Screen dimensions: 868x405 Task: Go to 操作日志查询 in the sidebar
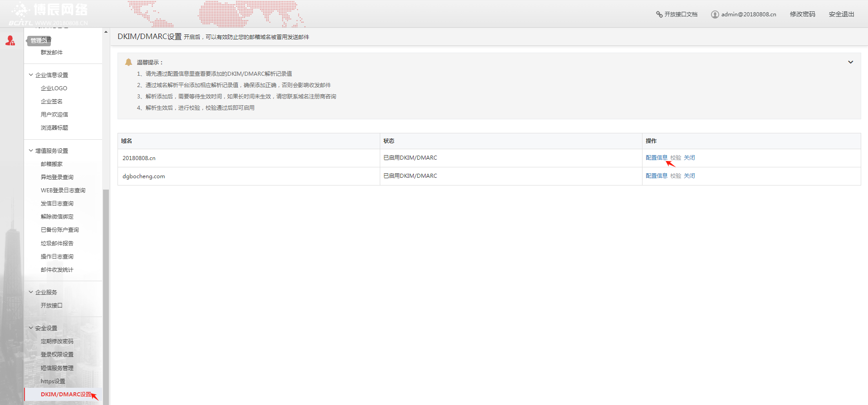click(57, 257)
